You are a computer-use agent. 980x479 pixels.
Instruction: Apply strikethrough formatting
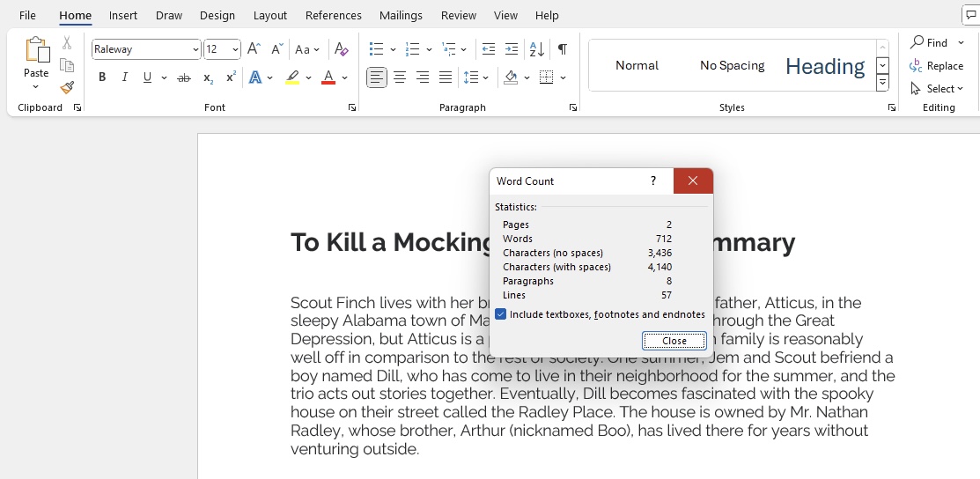[184, 77]
